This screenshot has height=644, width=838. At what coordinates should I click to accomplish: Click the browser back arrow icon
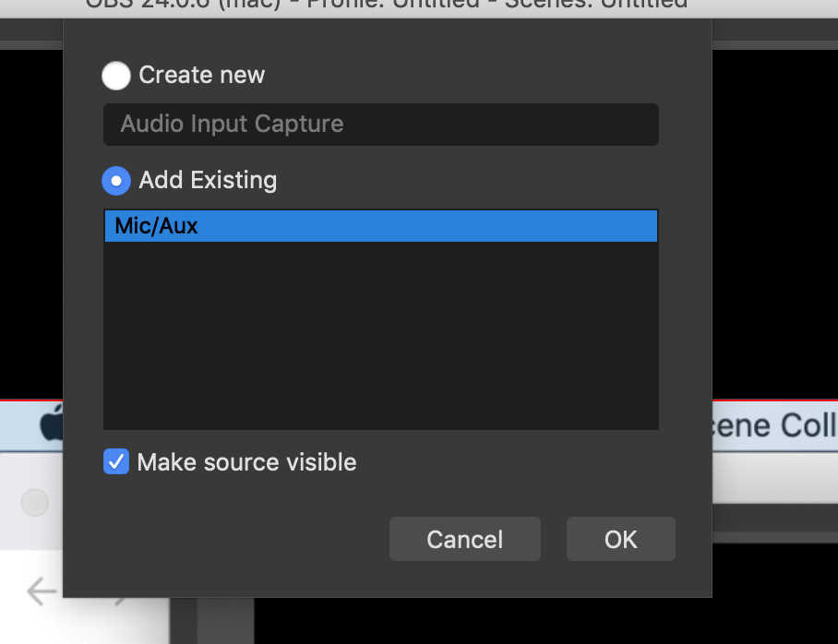click(x=41, y=591)
